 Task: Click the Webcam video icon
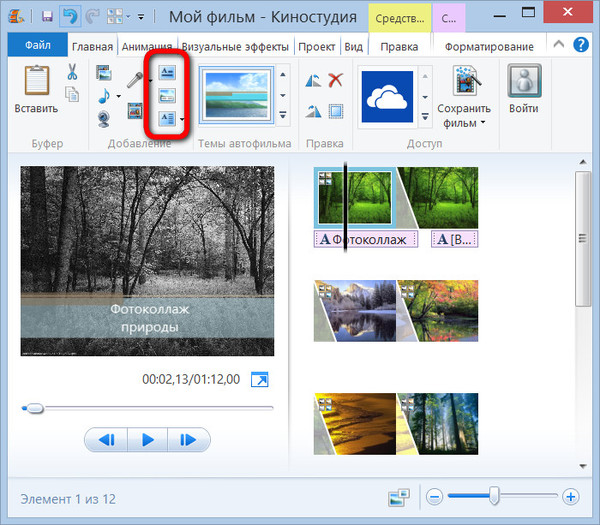105,119
